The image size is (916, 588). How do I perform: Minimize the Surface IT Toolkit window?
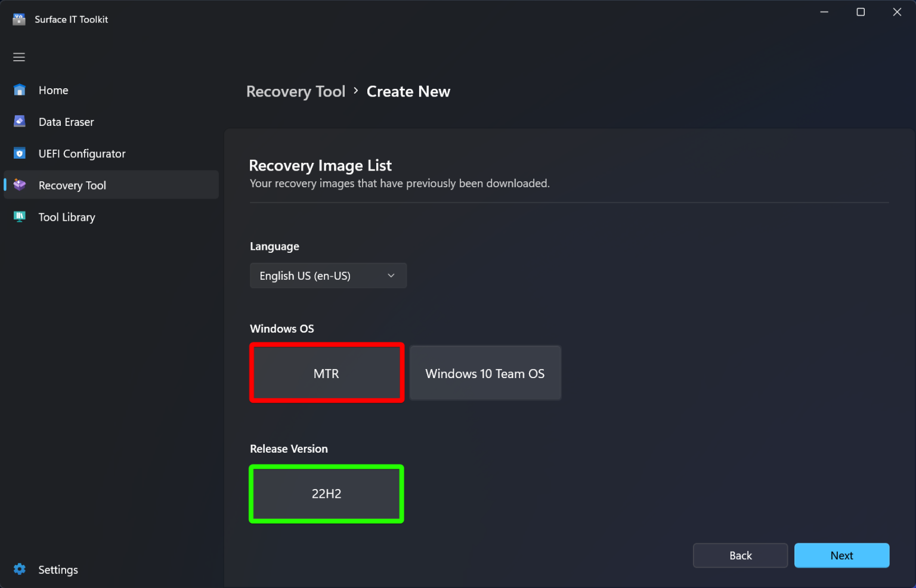(824, 11)
